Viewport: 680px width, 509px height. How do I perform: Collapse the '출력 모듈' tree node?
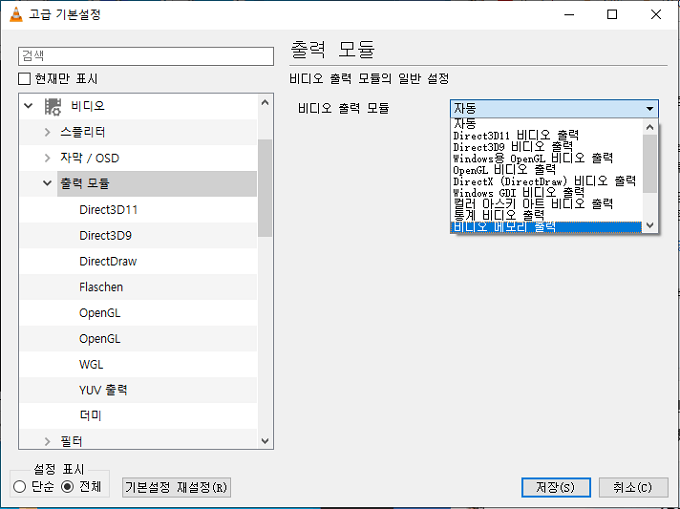(x=47, y=183)
